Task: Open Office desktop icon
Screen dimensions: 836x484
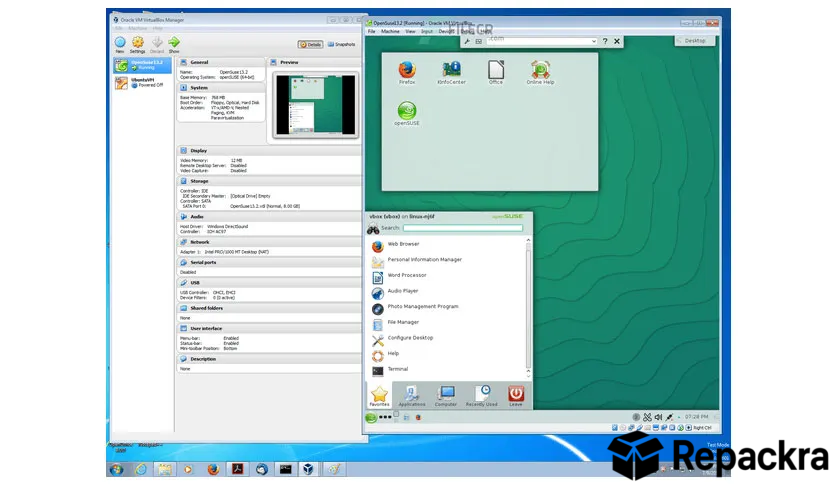Action: pyautogui.click(x=496, y=72)
